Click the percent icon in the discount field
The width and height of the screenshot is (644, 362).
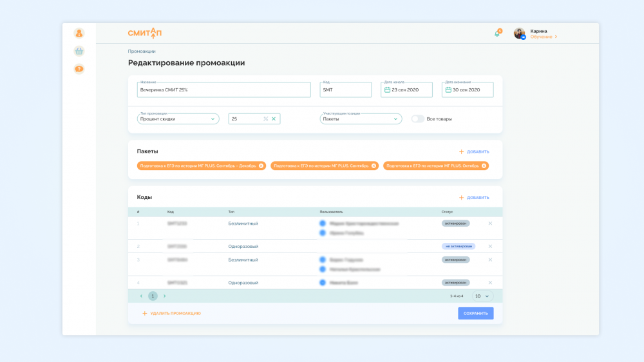pos(266,119)
